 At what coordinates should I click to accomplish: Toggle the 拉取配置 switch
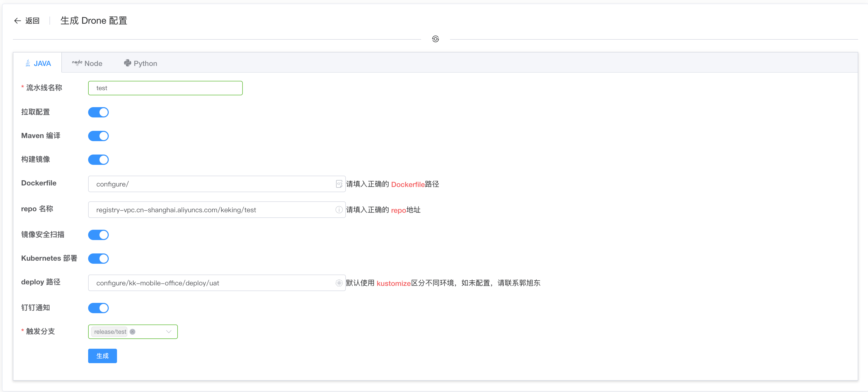(98, 112)
